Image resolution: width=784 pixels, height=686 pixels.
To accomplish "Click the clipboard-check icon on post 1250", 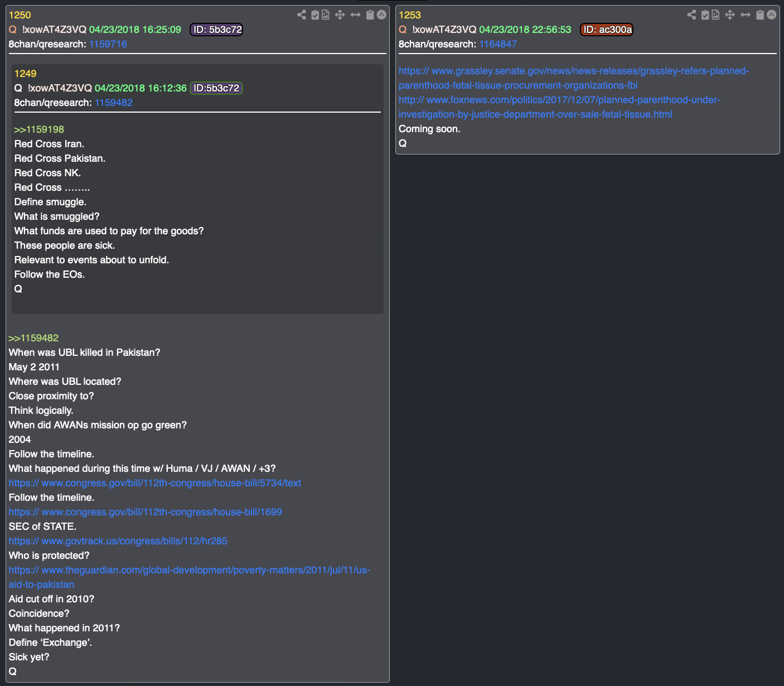I will coord(315,15).
